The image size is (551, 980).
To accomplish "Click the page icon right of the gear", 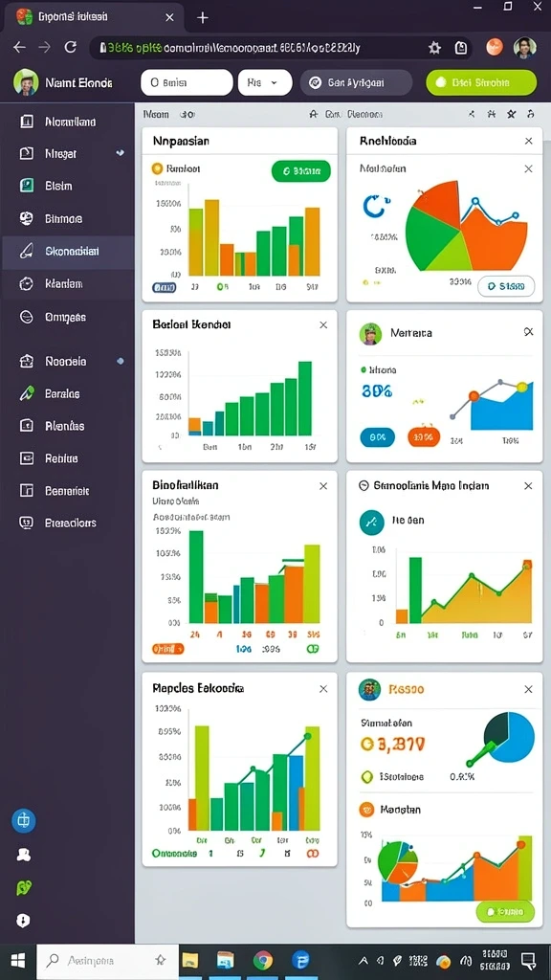I will (460, 48).
